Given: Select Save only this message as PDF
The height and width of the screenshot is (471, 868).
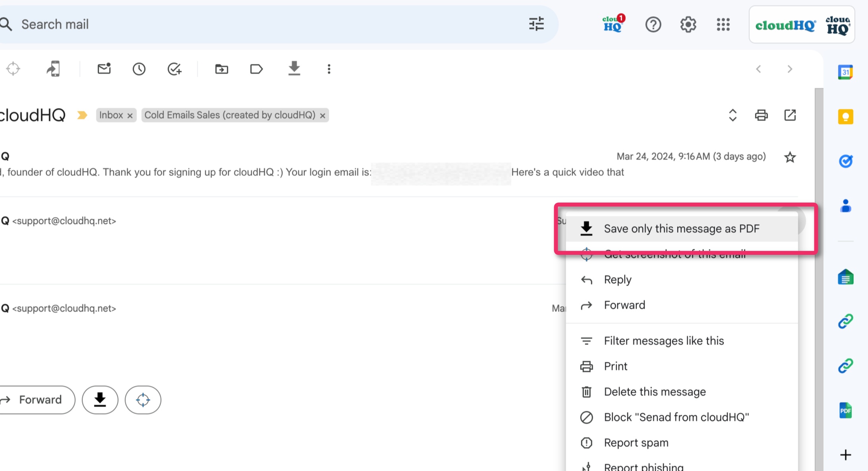Looking at the screenshot, I should (682, 229).
